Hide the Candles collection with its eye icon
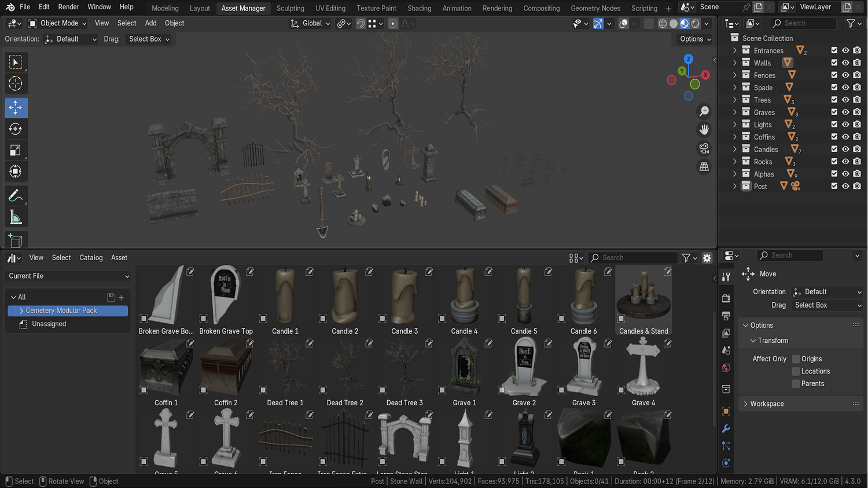This screenshot has width=868, height=488. pyautogui.click(x=845, y=149)
